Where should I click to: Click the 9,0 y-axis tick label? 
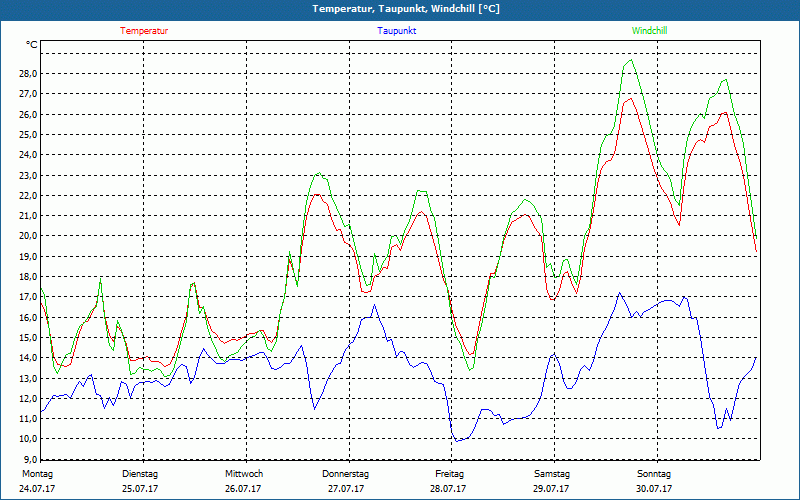click(x=28, y=459)
